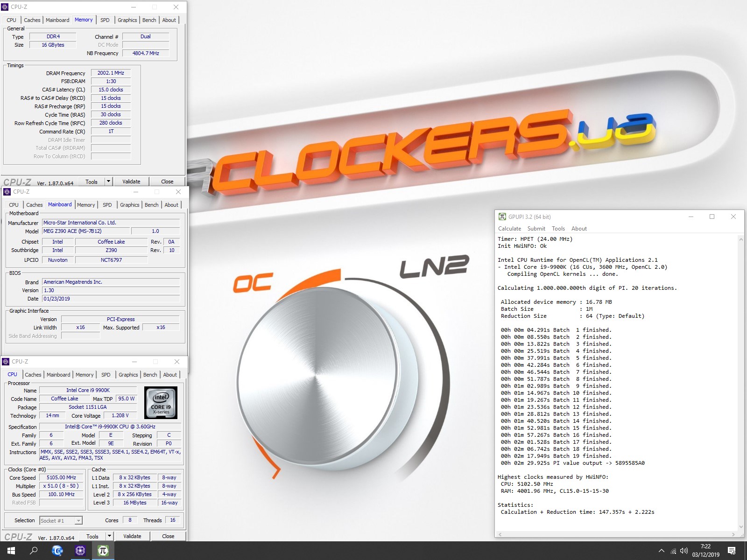Click Validate in bottom CPU-Z window
The image size is (747, 560).
132,536
